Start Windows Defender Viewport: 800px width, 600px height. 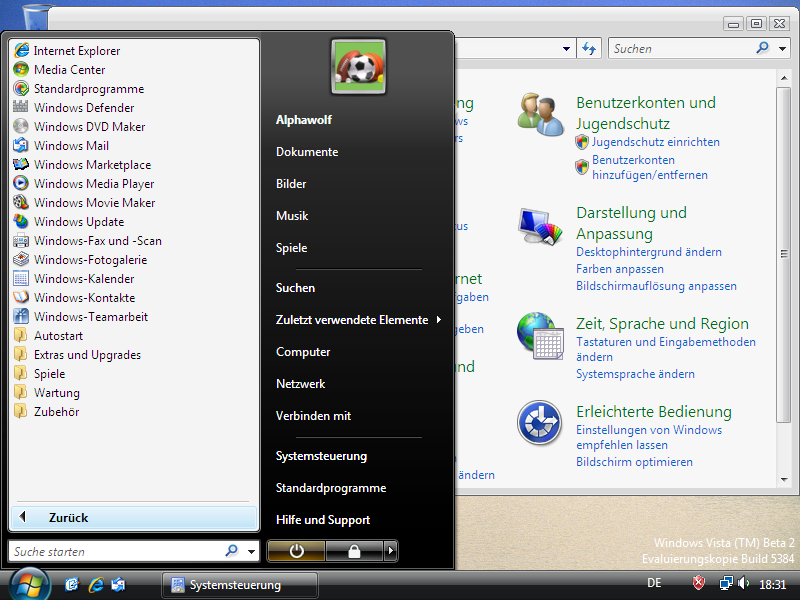[83, 108]
